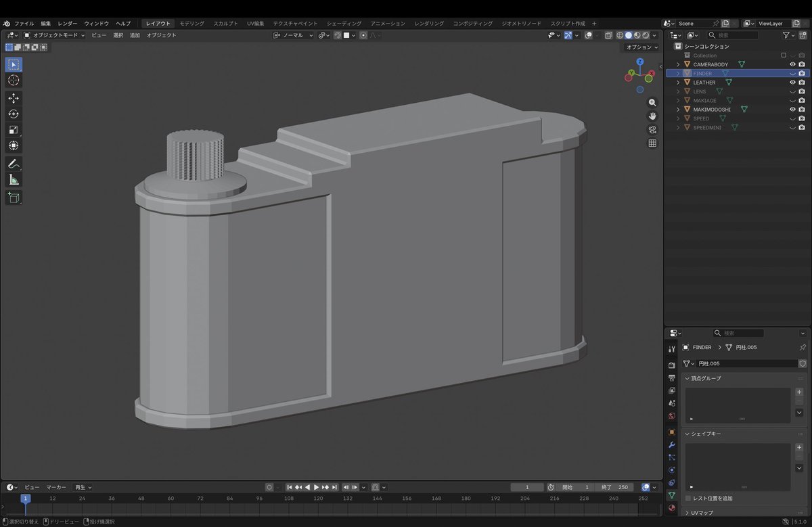Select frame 1 marker on the timeline

click(x=25, y=498)
